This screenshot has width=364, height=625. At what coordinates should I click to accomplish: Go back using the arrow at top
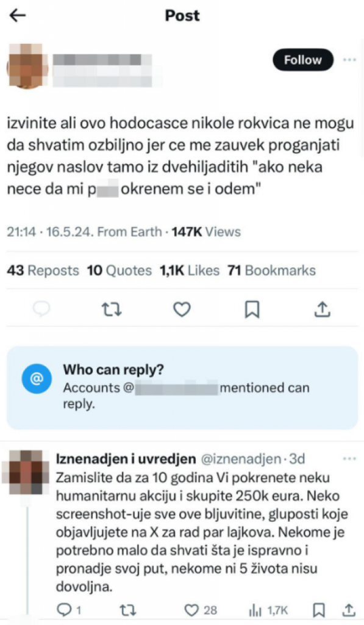[x=18, y=15]
